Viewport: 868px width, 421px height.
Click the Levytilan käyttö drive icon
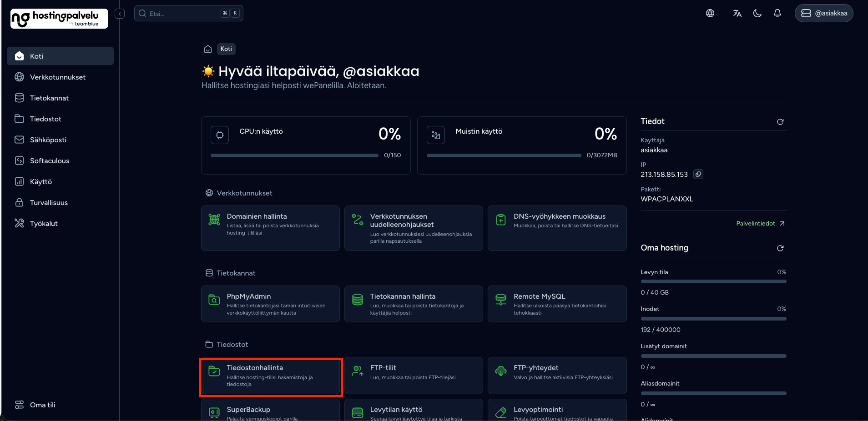tap(358, 413)
